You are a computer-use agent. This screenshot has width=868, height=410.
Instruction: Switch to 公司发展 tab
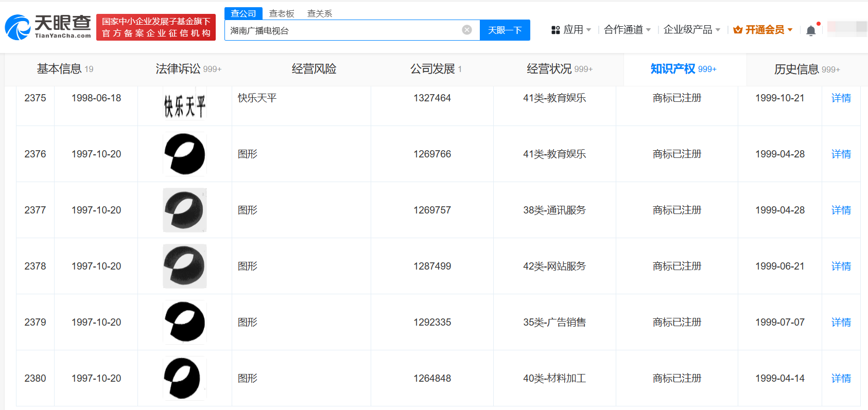(436, 69)
